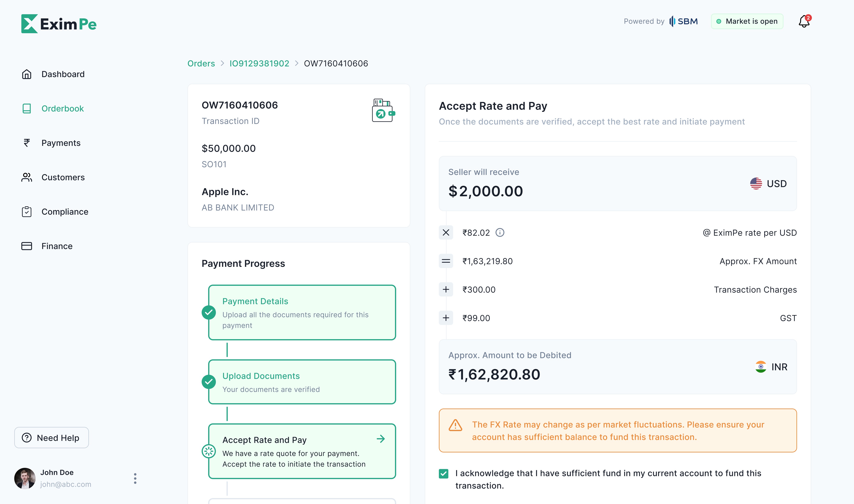The width and height of the screenshot is (854, 504).
Task: Click the $50,000.00 order amount
Action: (229, 148)
